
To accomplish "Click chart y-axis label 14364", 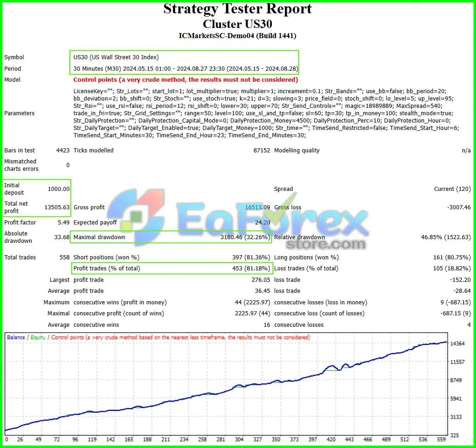I will [458, 344].
